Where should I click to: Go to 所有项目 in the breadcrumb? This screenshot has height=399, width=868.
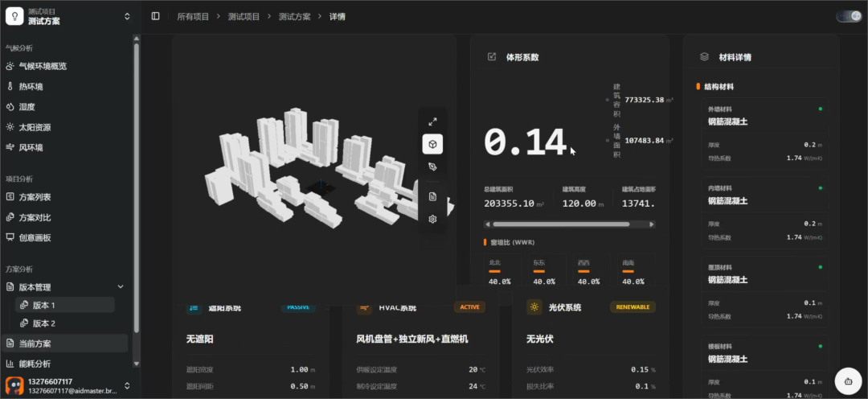[x=193, y=17]
